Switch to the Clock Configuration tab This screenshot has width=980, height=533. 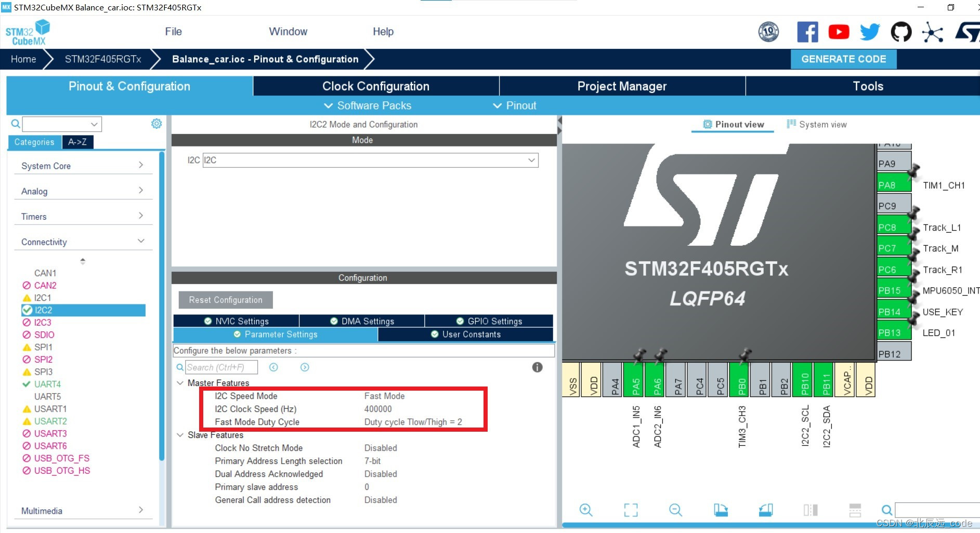click(376, 86)
